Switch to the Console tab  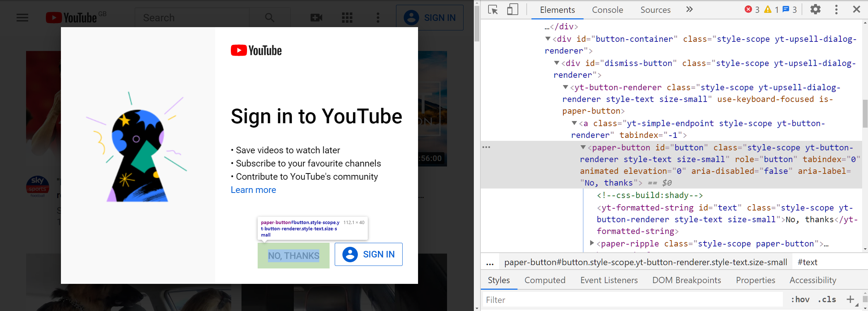(607, 10)
